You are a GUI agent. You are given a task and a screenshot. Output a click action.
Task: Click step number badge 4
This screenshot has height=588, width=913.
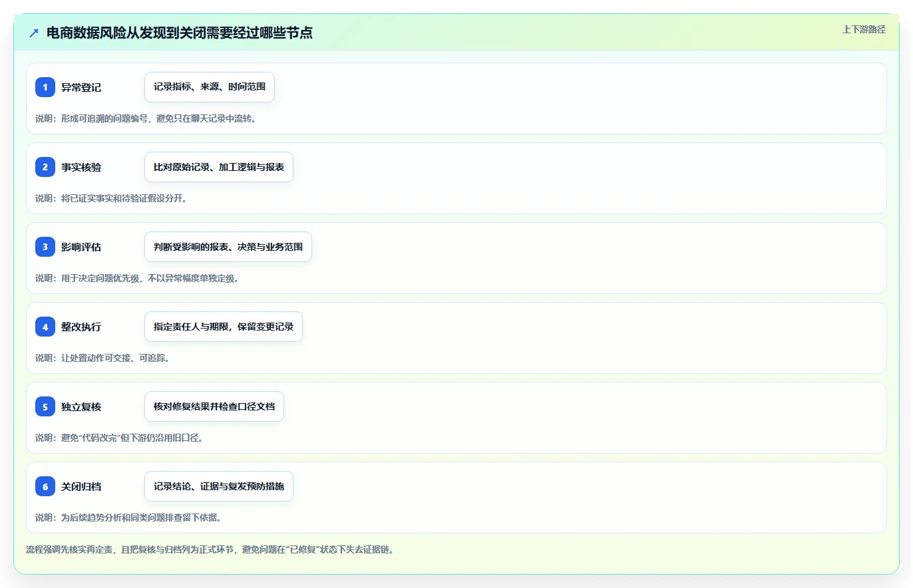[x=45, y=327]
